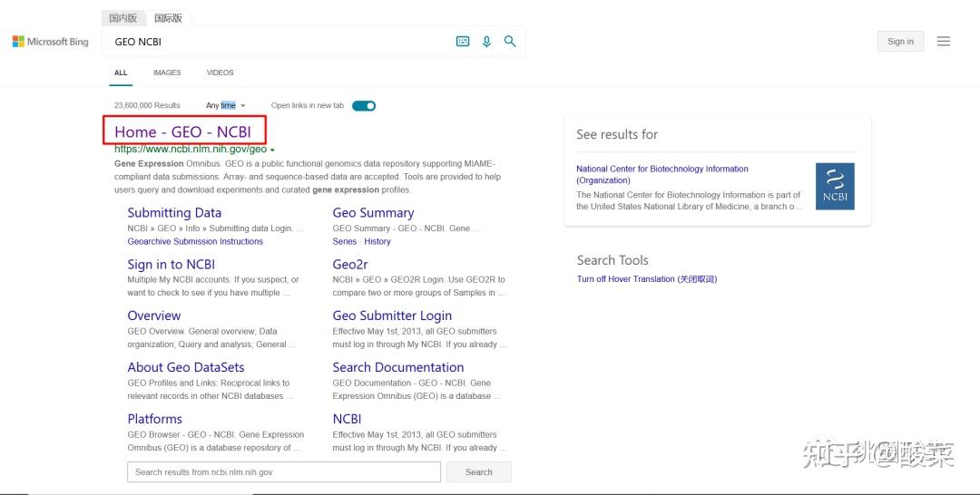980x495 pixels.
Task: Click the Microsoft Bing logo
Action: tap(51, 42)
